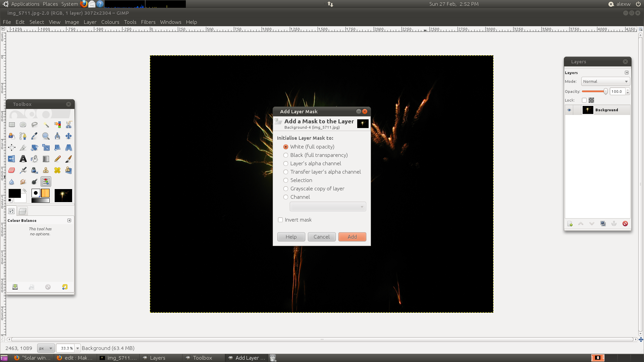Toggle visibility of Background layer
Screen dimensions: 644x362
click(x=569, y=110)
